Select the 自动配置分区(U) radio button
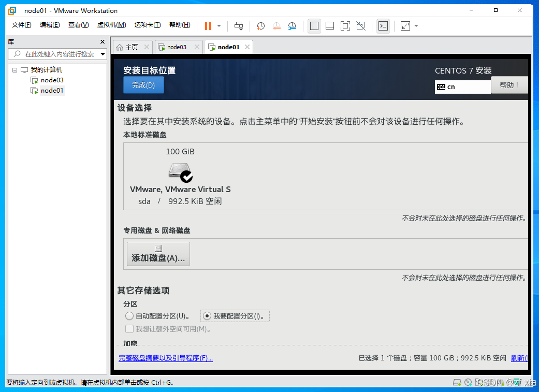 (x=129, y=316)
